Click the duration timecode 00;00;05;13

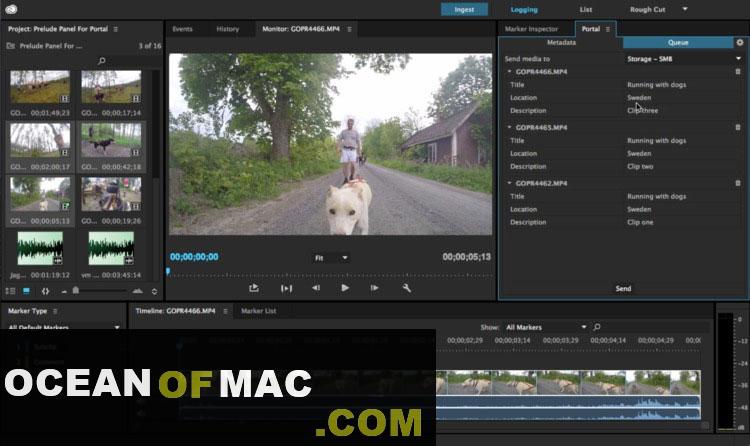[466, 257]
